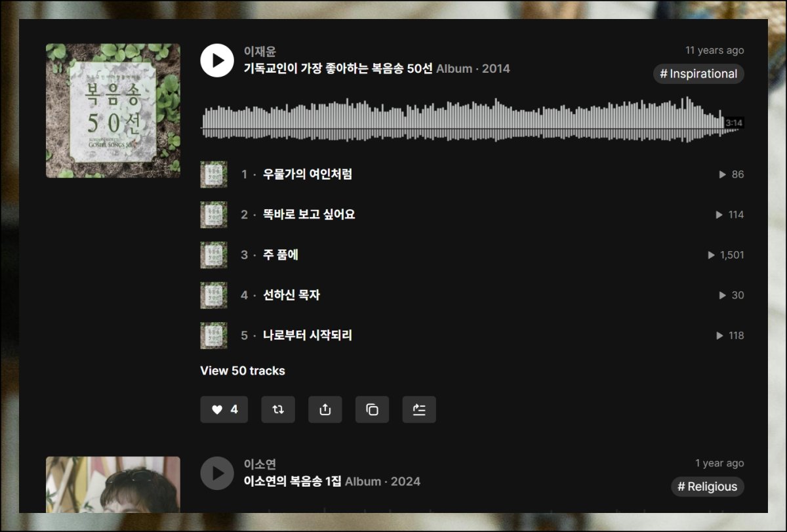
Task: Open album title 기독교인이 가장 좋아하는 복음송 50선
Action: pyautogui.click(x=338, y=69)
